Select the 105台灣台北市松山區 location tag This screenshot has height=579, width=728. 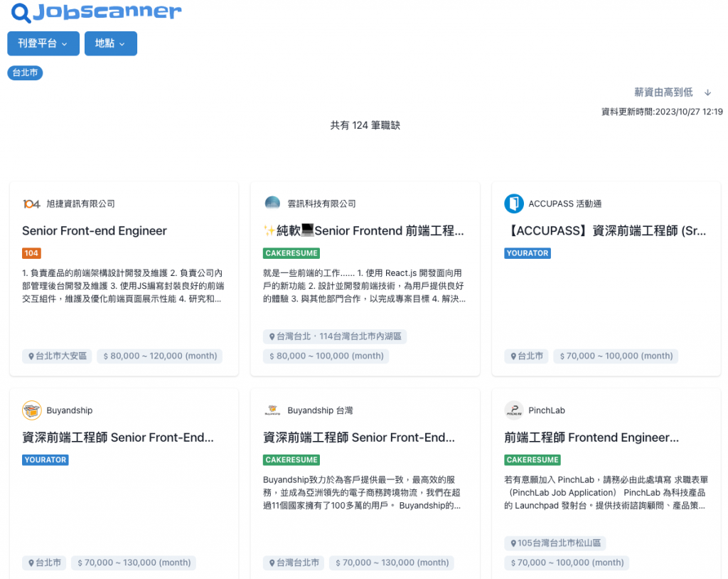tap(555, 543)
